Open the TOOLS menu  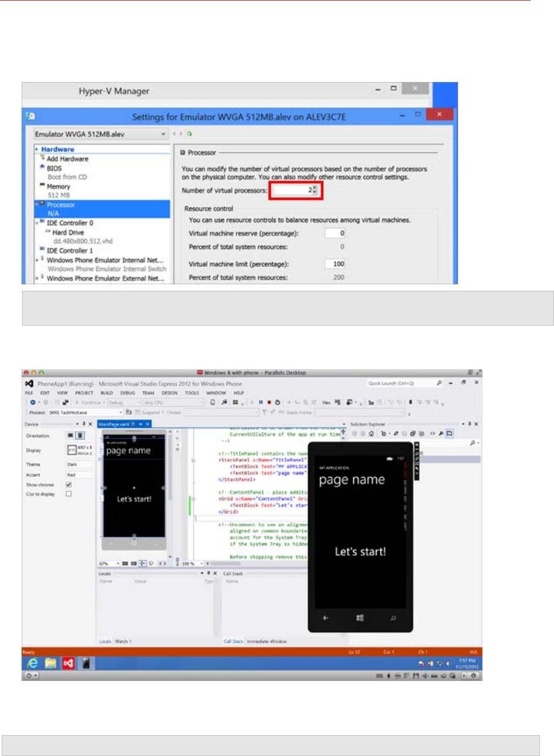(192, 393)
